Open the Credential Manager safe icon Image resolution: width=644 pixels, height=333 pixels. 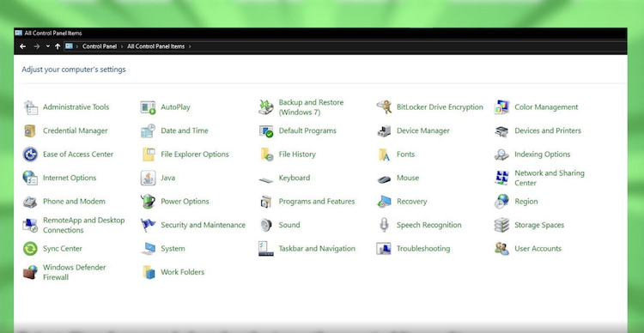click(x=30, y=130)
